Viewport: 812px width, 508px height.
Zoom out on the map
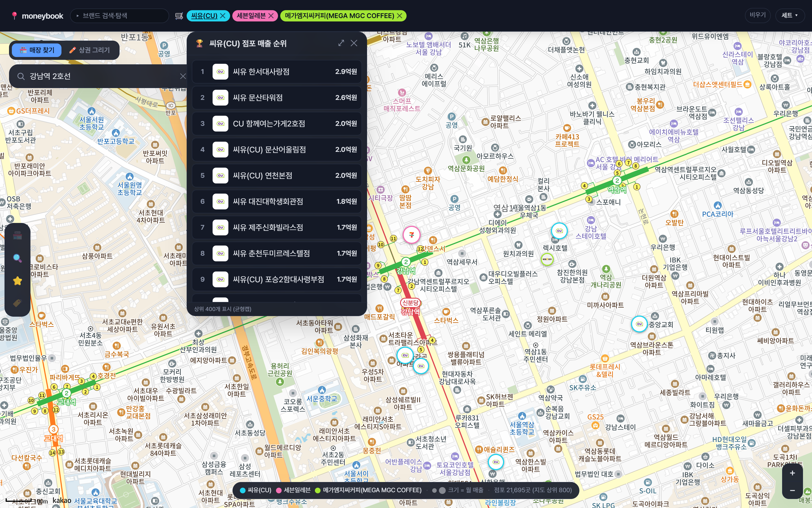[792, 490]
